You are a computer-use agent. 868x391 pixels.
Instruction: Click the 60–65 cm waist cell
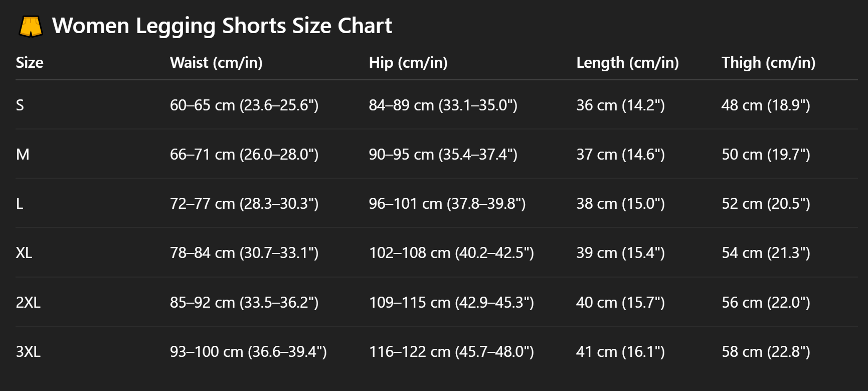click(244, 105)
